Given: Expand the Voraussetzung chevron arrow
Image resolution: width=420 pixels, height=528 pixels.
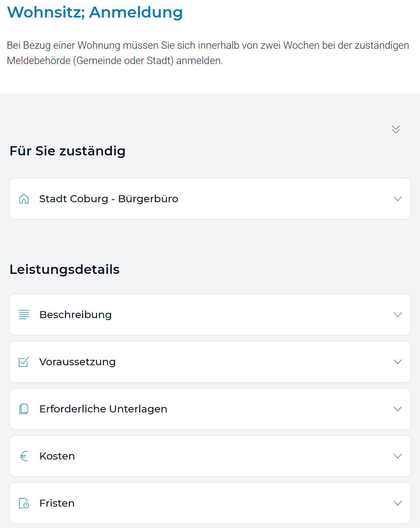Looking at the screenshot, I should [398, 362].
